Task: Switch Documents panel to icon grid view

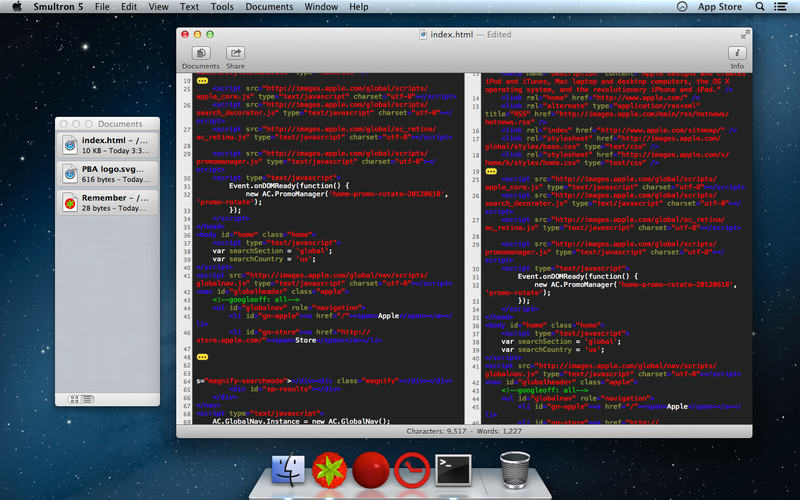Action: point(75,399)
